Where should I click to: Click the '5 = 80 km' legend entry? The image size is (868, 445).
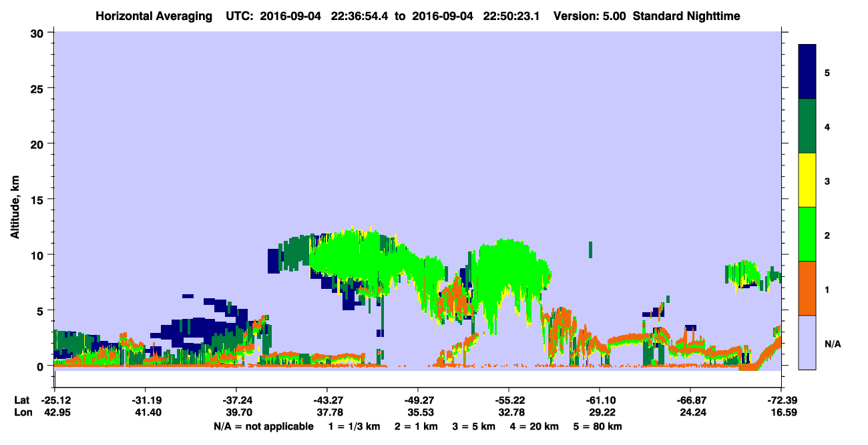click(x=598, y=426)
